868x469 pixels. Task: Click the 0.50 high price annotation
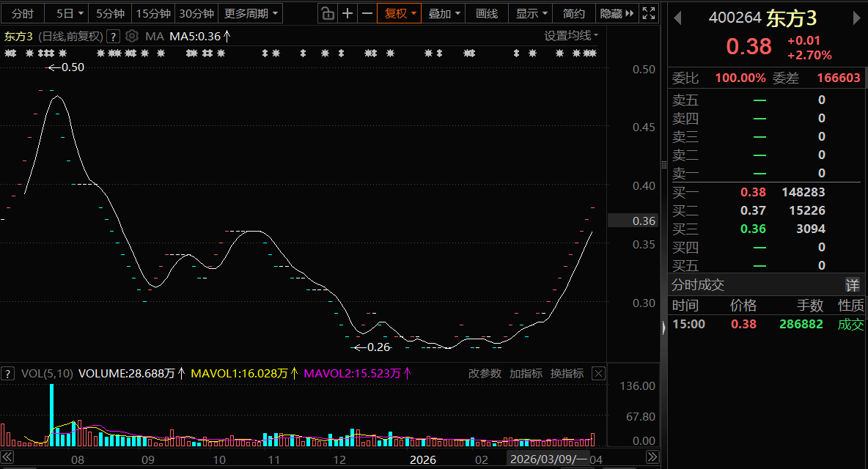tap(67, 67)
